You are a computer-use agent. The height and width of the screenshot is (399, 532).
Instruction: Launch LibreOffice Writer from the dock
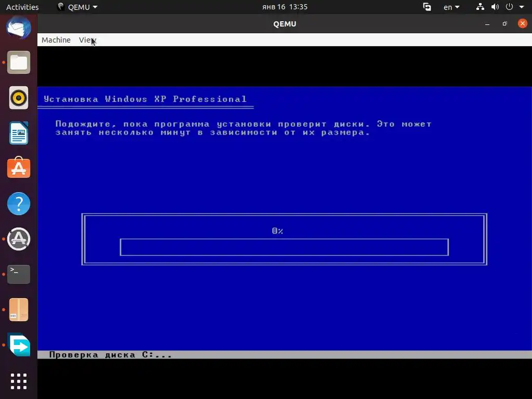[19, 133]
